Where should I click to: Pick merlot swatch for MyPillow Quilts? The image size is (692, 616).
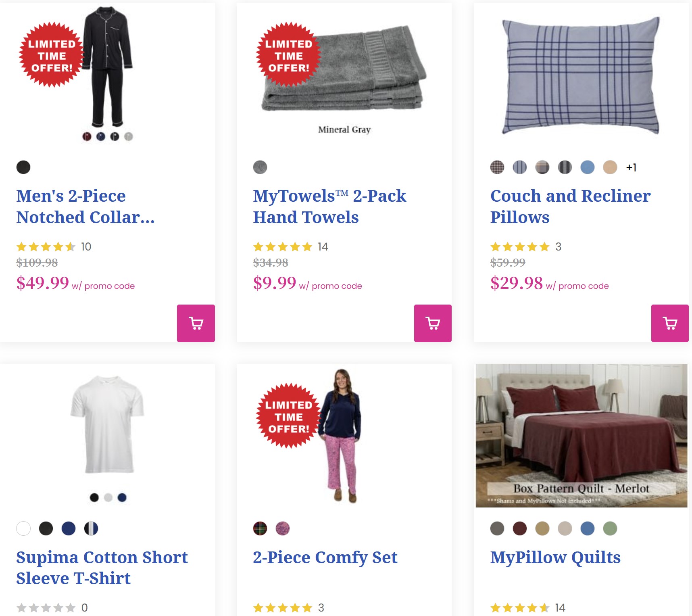tap(520, 528)
